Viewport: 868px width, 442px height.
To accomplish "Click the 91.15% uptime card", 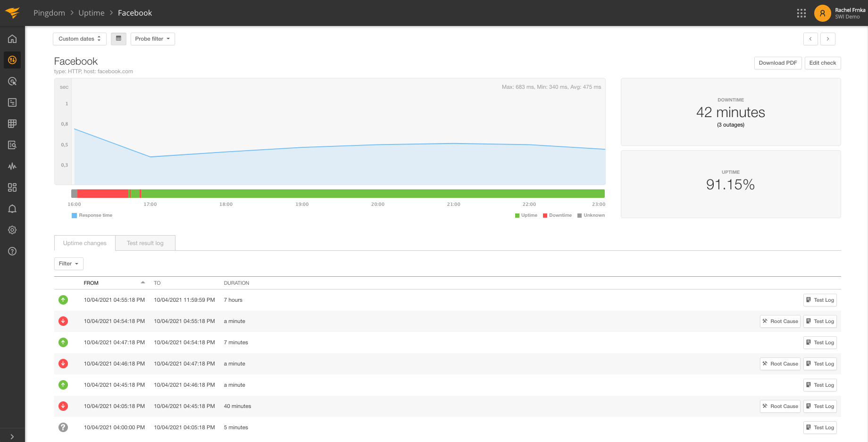I will (x=731, y=184).
